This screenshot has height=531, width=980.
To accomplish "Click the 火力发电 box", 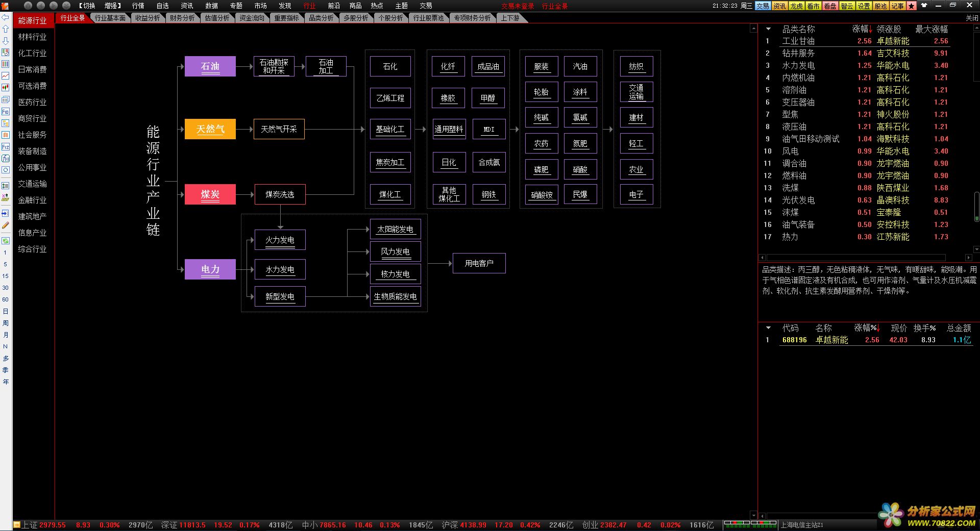I will point(280,240).
